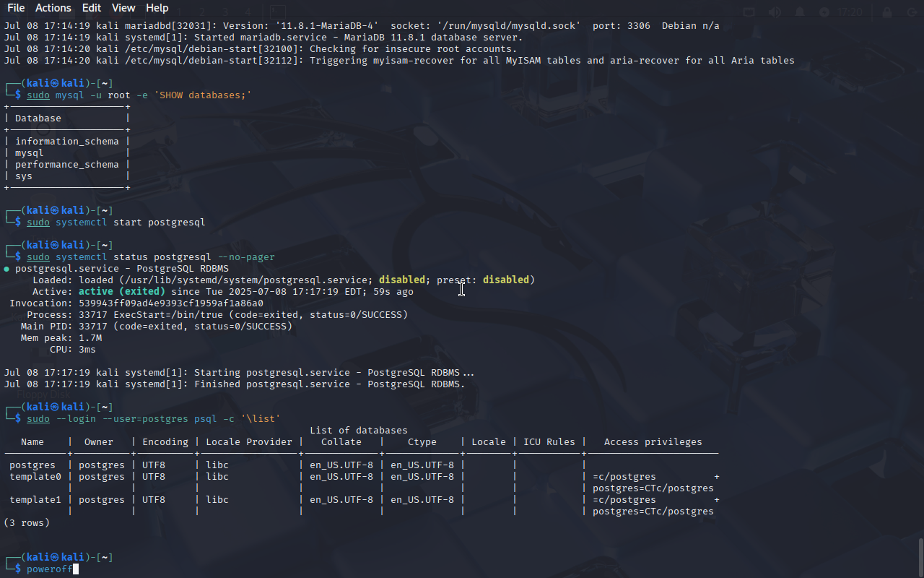
Task: Click the 'List of databases' title
Action: point(359,431)
